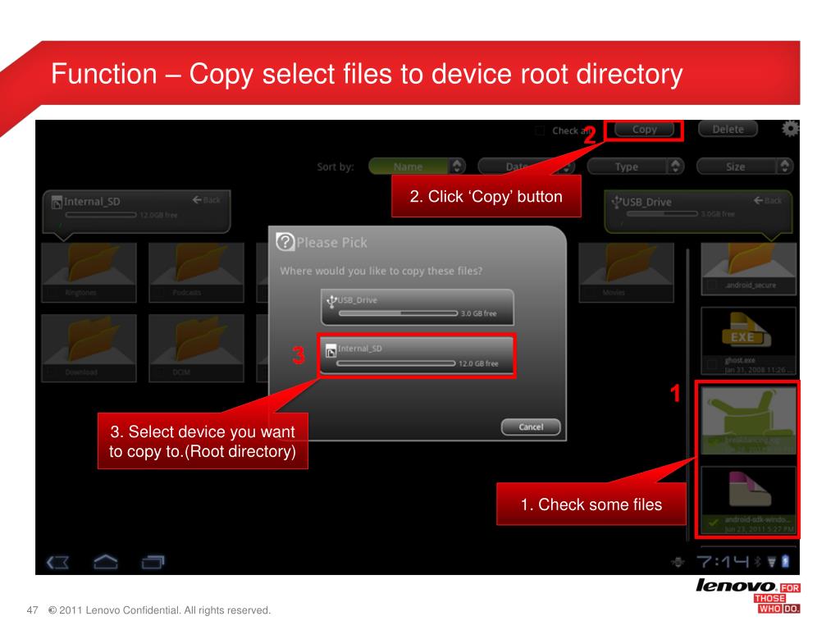Toggle the DCIM folder checkbox
Image resolution: width=840 pixels, height=630 pixels.
[160, 372]
